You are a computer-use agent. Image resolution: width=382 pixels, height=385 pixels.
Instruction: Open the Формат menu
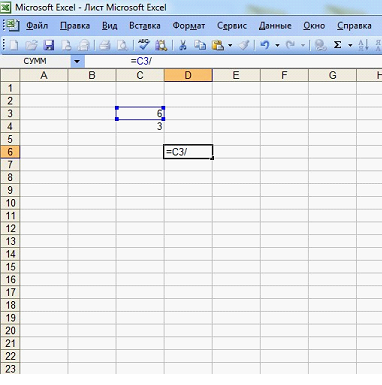189,26
